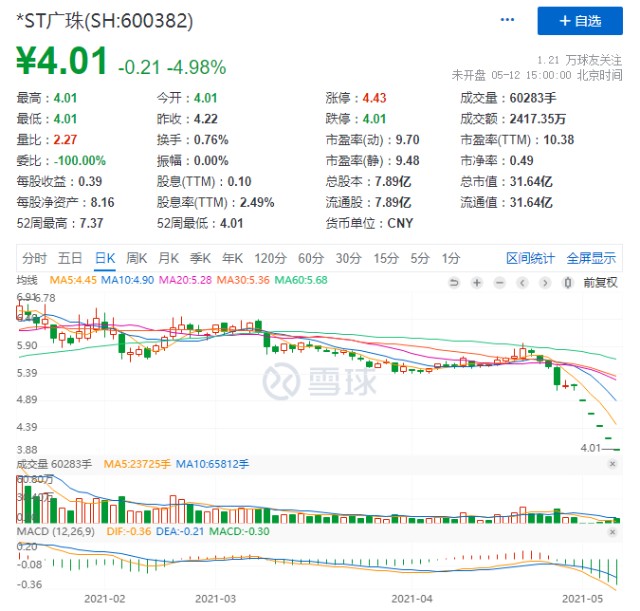640x611 pixels.
Task: Open 全屏显示 fullscreen link
Action: 591,258
